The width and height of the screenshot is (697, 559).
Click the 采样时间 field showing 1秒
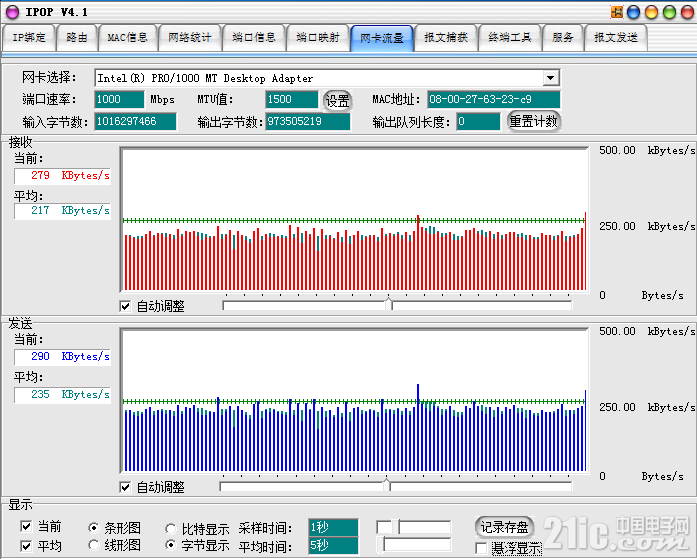333,527
